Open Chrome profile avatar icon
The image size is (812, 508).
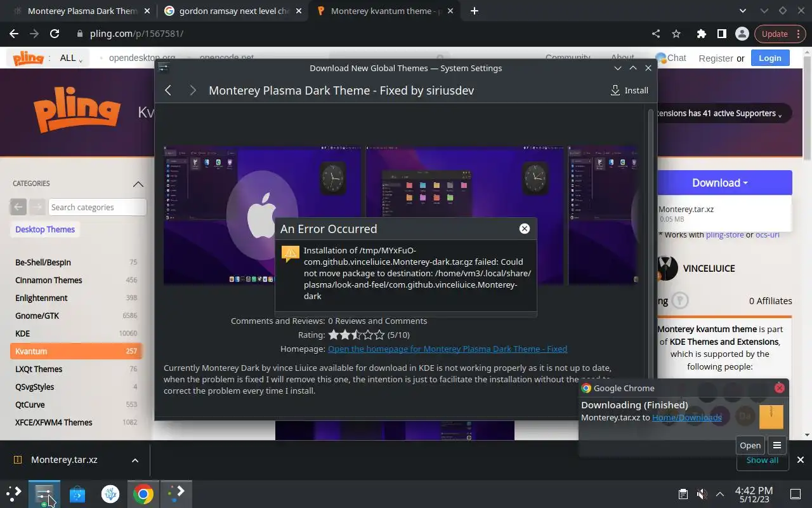tap(742, 34)
